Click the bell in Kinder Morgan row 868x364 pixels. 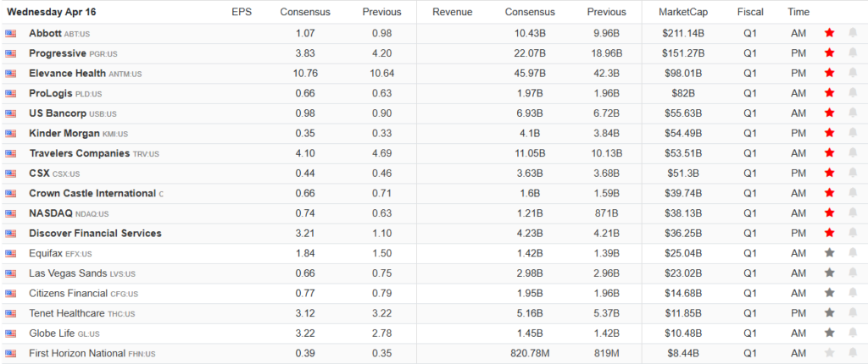[853, 133]
